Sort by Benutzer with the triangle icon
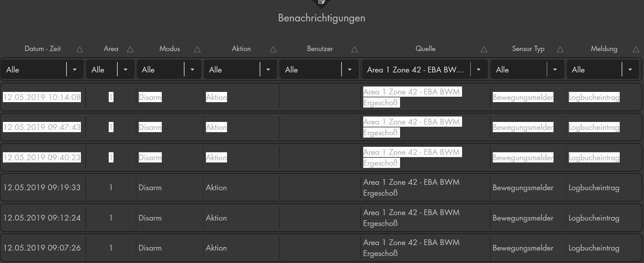 tap(355, 49)
